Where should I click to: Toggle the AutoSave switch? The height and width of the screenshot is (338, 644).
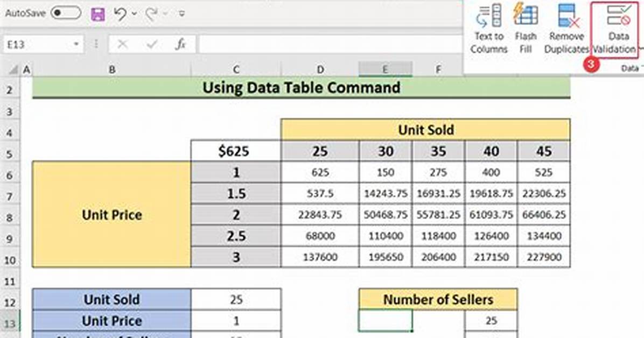(66, 13)
